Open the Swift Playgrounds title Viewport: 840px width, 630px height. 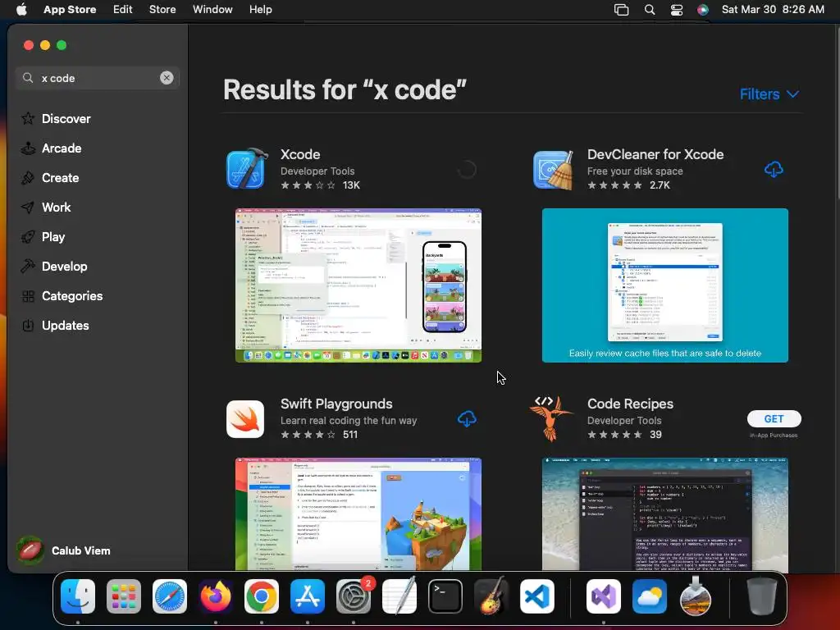336,404
